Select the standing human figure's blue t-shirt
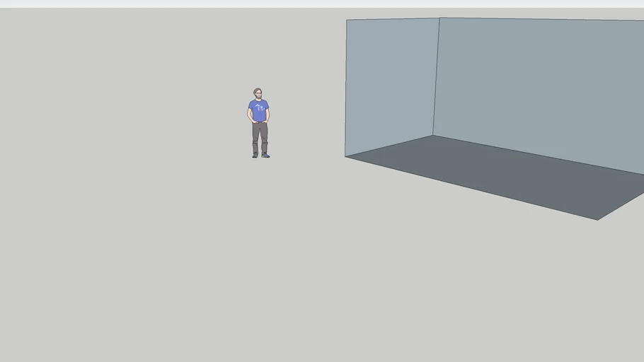The width and height of the screenshot is (644, 362). [258, 111]
